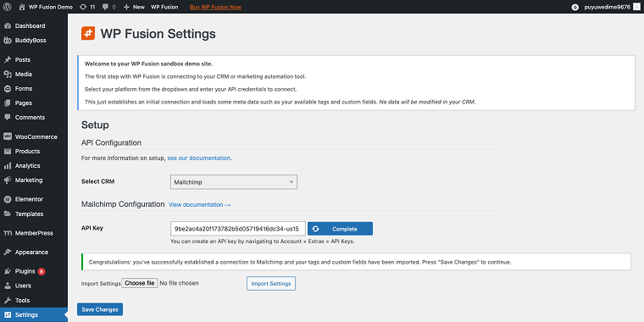
Task: Click the Users sidebar icon
Action: point(8,286)
